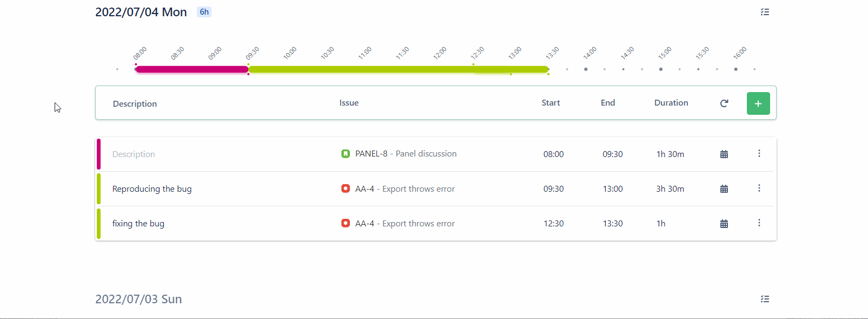
Task: Click the 3h 30m duration value
Action: (670, 189)
